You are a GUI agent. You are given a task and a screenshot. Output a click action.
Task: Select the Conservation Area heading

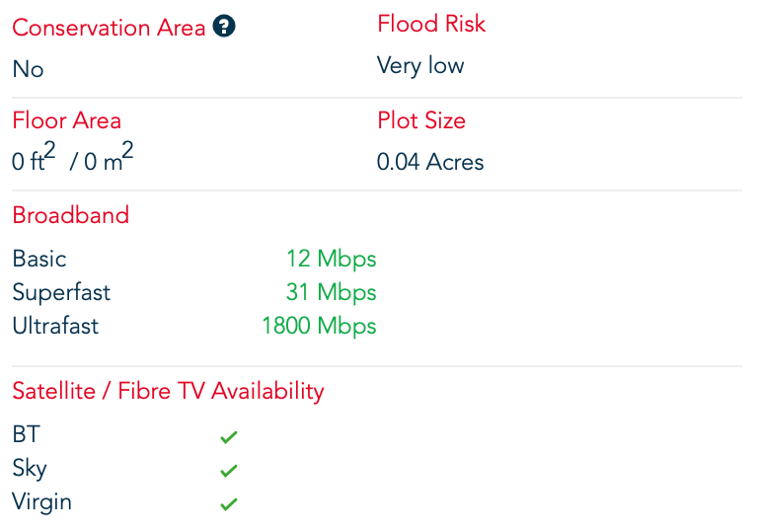pyautogui.click(x=109, y=28)
